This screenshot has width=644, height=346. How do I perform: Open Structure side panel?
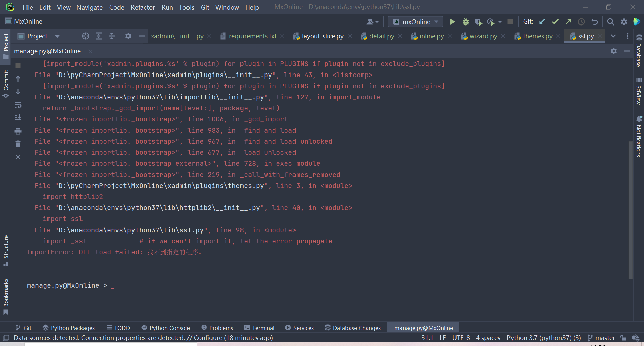point(6,251)
